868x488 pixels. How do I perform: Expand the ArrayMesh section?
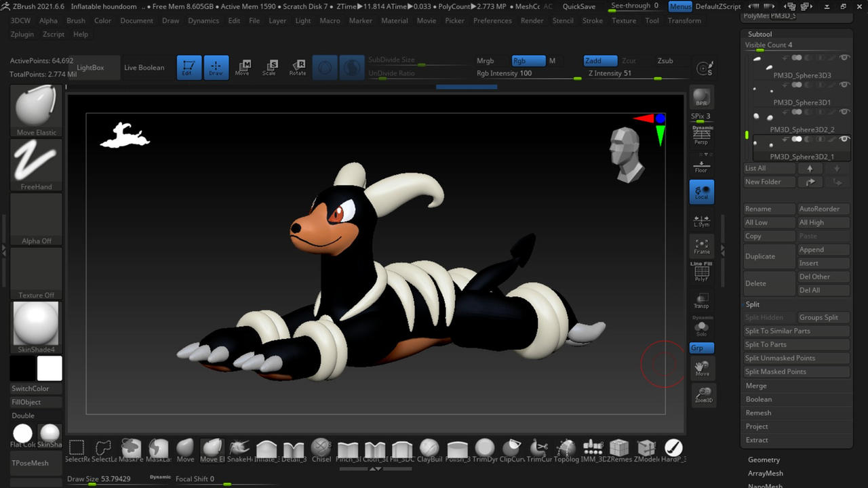(x=766, y=473)
